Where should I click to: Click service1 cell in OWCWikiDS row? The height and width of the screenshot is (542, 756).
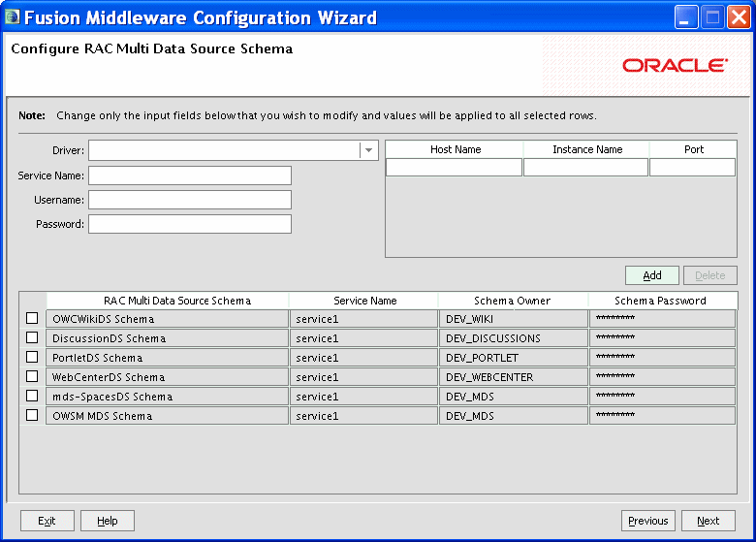(x=363, y=319)
